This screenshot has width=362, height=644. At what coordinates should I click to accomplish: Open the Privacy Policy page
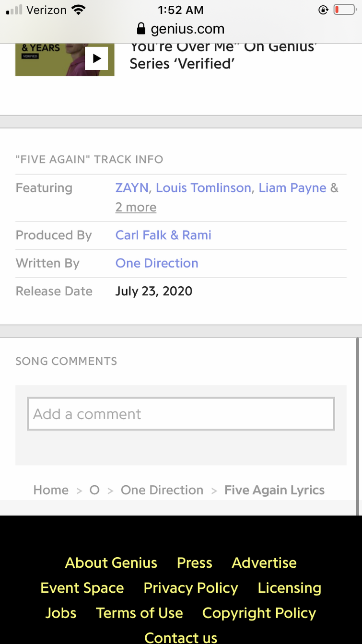click(191, 588)
